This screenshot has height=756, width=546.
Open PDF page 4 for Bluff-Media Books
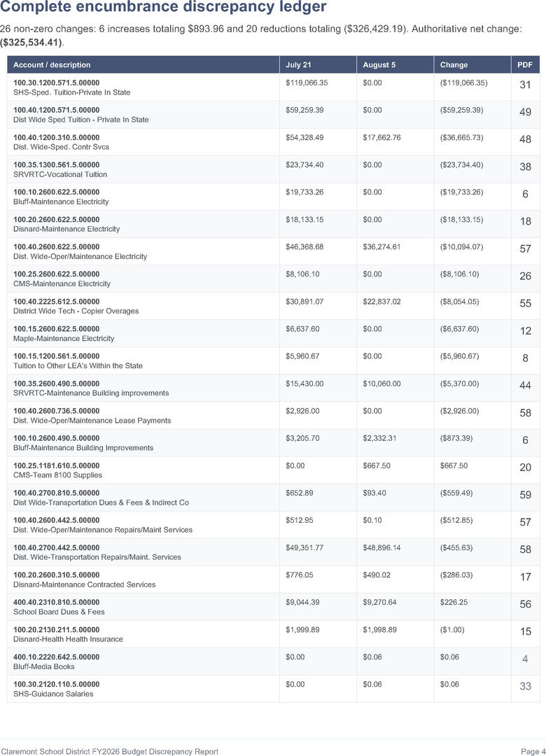coord(525,659)
